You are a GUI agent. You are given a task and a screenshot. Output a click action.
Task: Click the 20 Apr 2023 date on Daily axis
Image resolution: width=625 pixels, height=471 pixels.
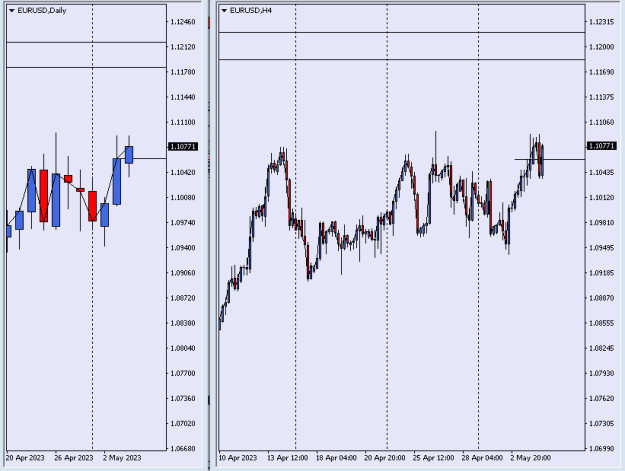pyautogui.click(x=25, y=458)
